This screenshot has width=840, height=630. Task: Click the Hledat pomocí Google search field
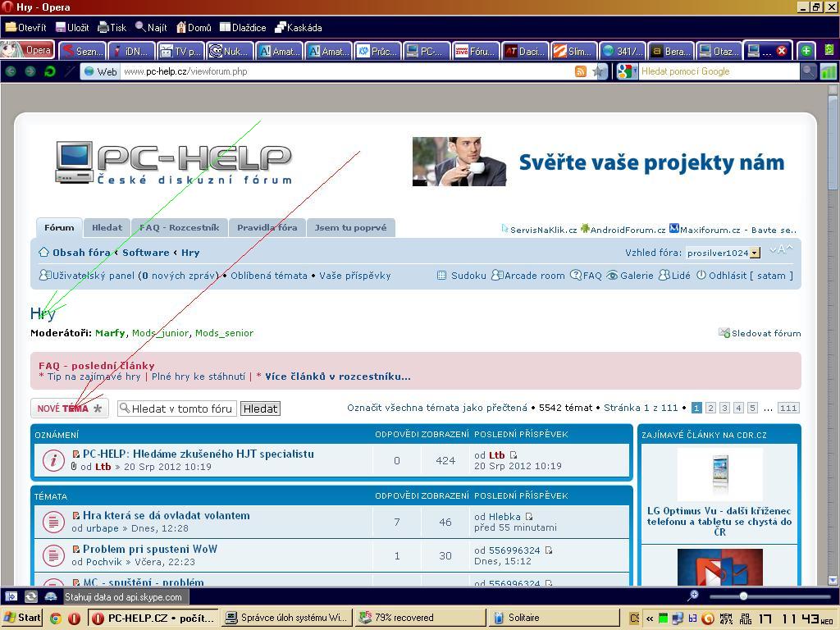718,71
